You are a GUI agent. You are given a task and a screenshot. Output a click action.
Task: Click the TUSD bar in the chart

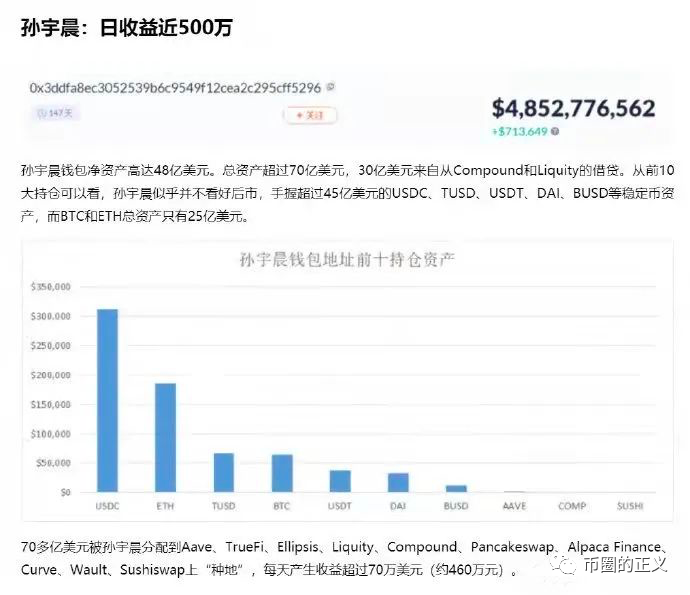tap(224, 472)
